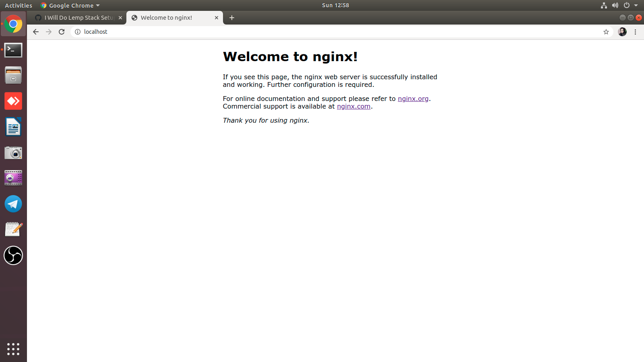Launch OBS Studio from the dock
644x362 pixels.
13,255
